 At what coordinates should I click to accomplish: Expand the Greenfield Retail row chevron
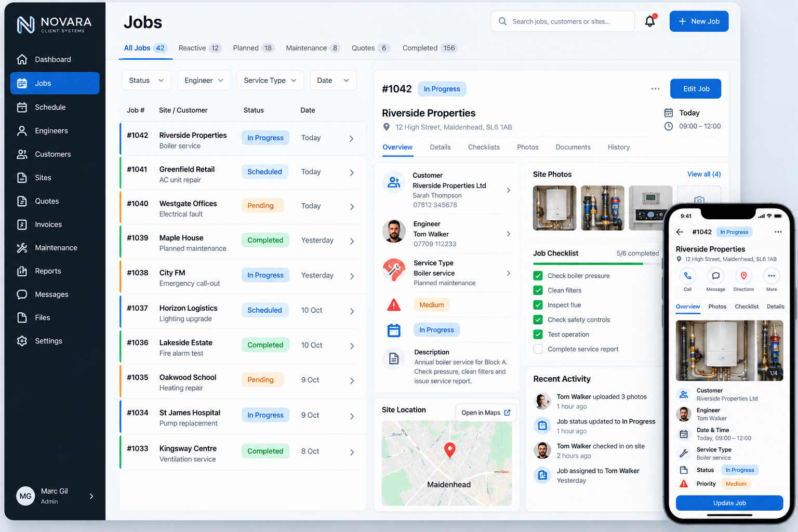click(352, 172)
